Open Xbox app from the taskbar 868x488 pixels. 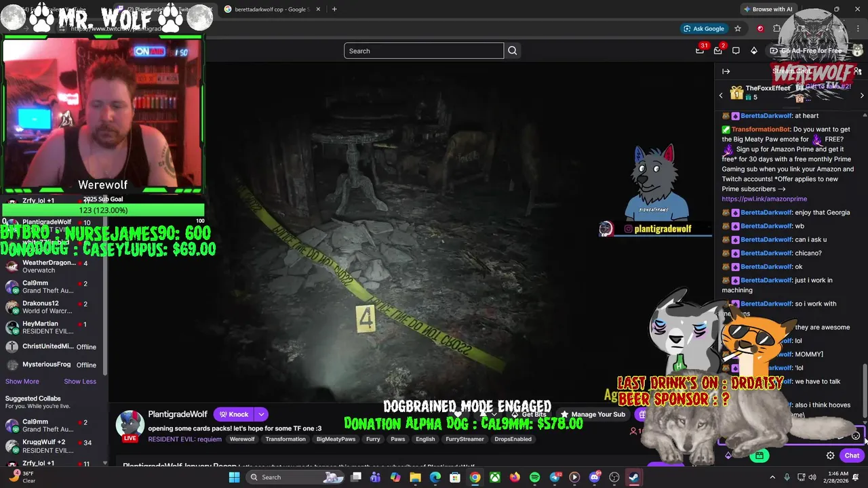495,477
